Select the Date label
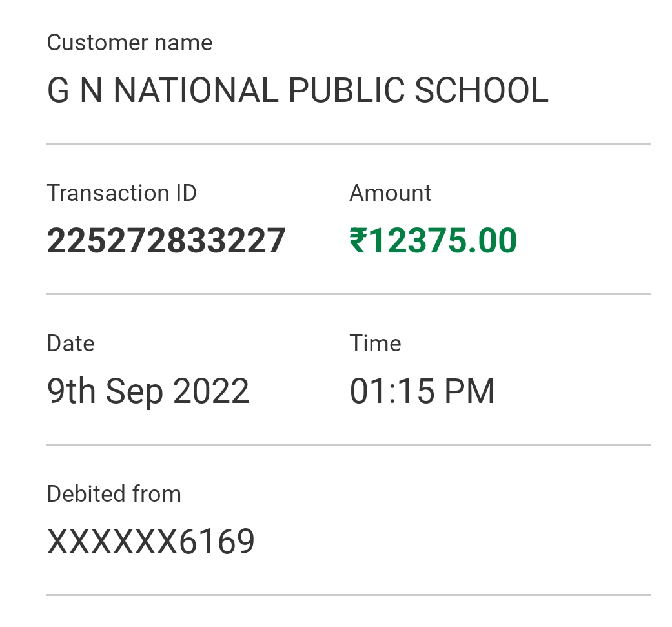Image resolution: width=672 pixels, height=627 pixels. click(71, 344)
